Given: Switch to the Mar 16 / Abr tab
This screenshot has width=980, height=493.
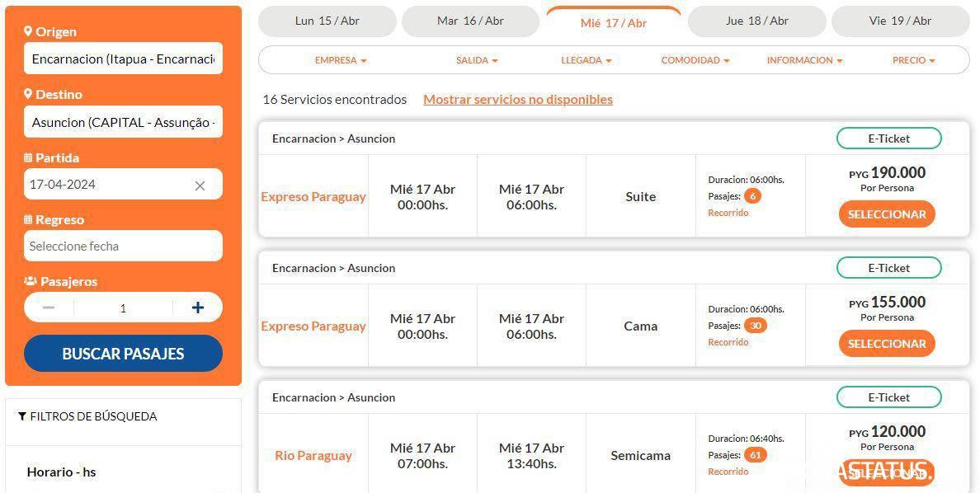Looking at the screenshot, I should click(x=471, y=21).
